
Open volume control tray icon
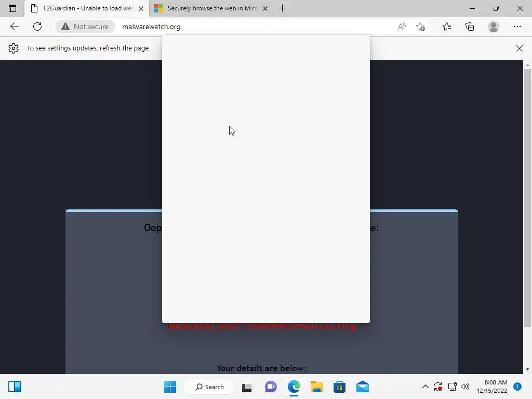tap(465, 387)
